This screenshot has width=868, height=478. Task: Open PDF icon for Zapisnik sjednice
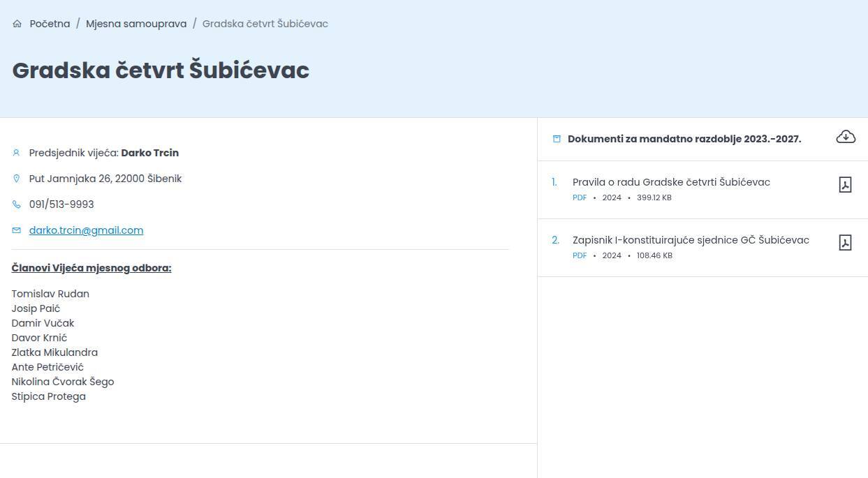coord(845,242)
